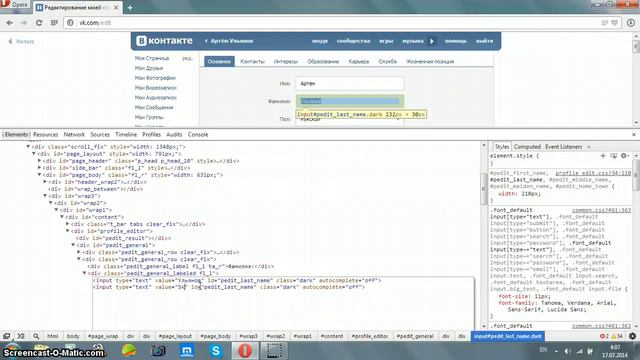Toggle element state icon in Styles pane
This screenshot has width=640, height=360.
613,156
